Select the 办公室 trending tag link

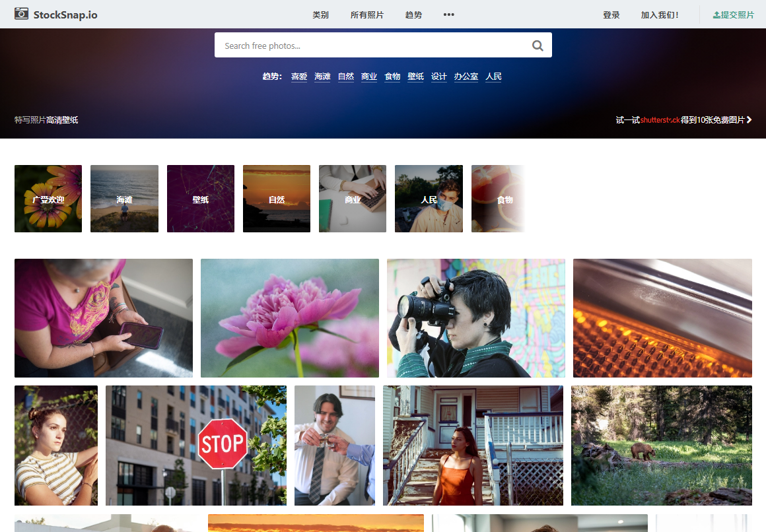[466, 77]
